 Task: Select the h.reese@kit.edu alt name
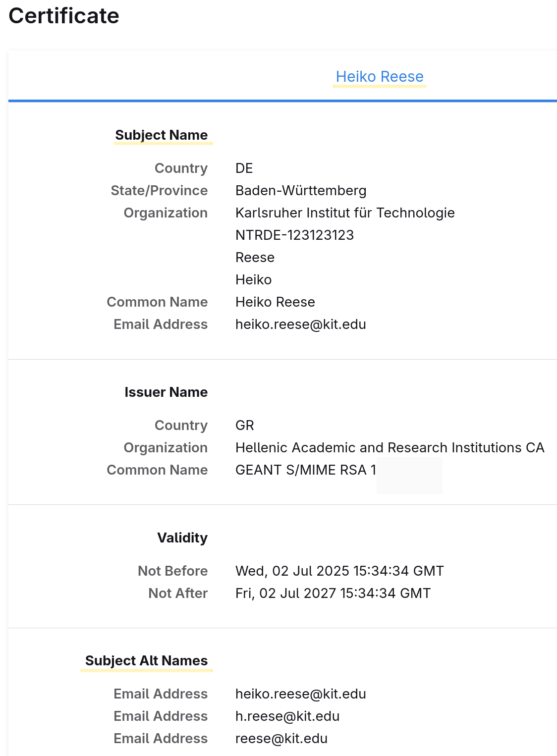(x=287, y=716)
